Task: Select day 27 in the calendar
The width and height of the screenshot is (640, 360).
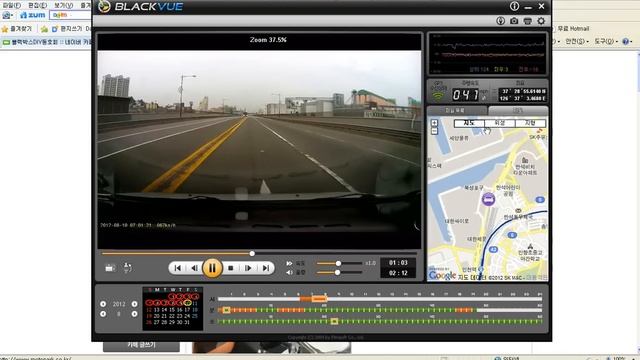Action: click(156, 322)
